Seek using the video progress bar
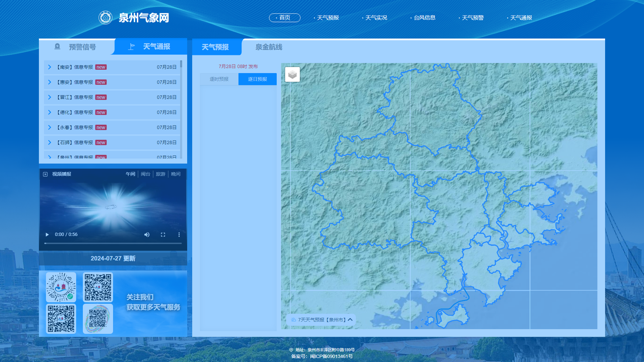644x362 pixels. pos(113,244)
